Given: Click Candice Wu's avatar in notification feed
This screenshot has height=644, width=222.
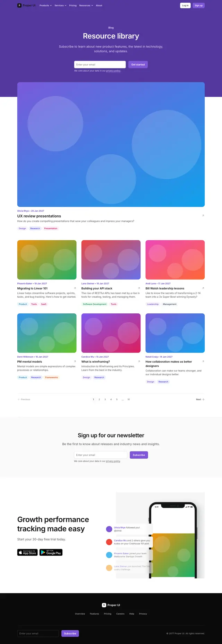Looking at the screenshot, I should [x=109, y=542].
